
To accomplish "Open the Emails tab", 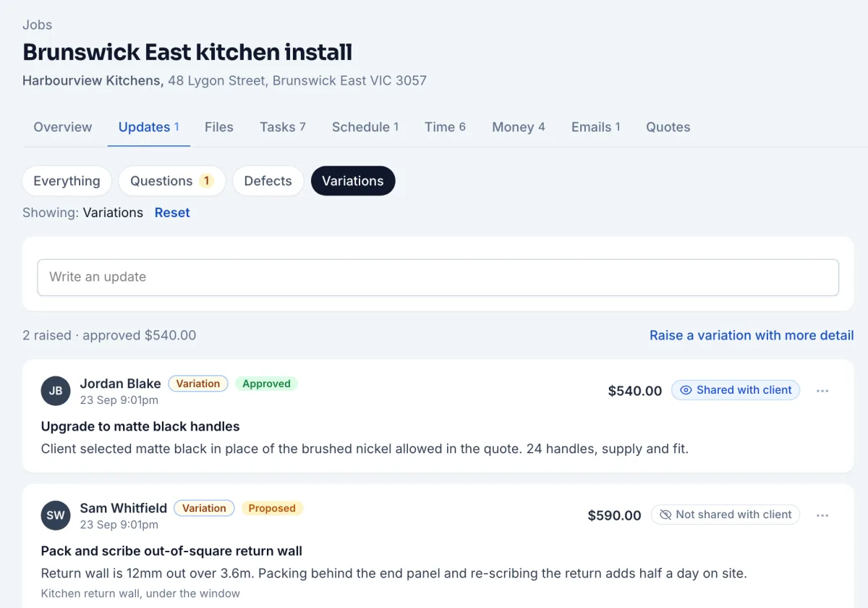I will pos(596,127).
